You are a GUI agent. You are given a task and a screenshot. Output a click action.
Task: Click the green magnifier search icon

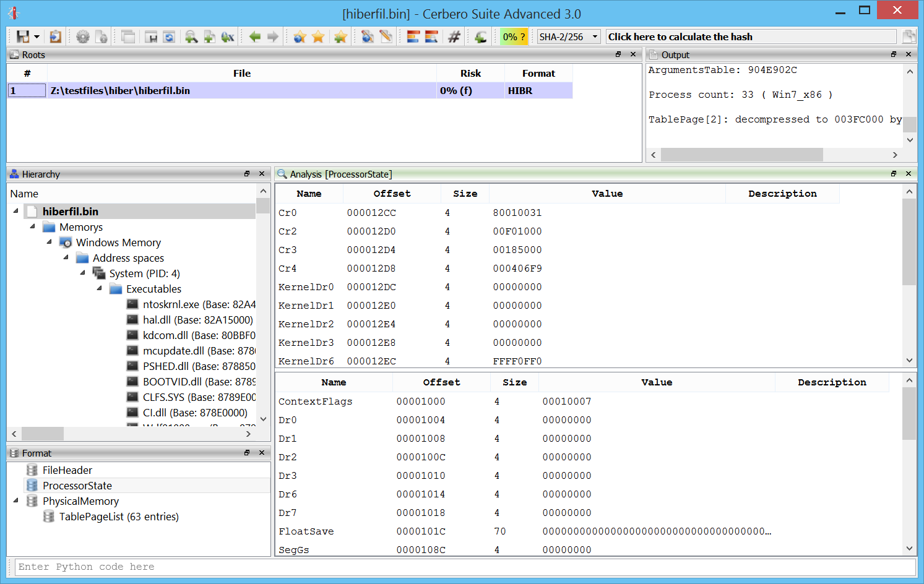click(191, 37)
